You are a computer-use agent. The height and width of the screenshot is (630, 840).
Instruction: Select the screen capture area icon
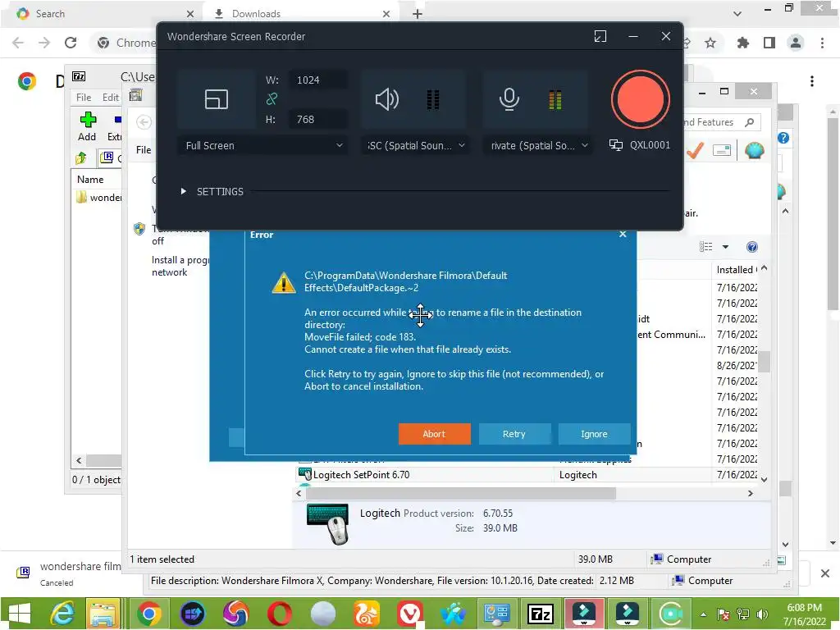pos(217,99)
